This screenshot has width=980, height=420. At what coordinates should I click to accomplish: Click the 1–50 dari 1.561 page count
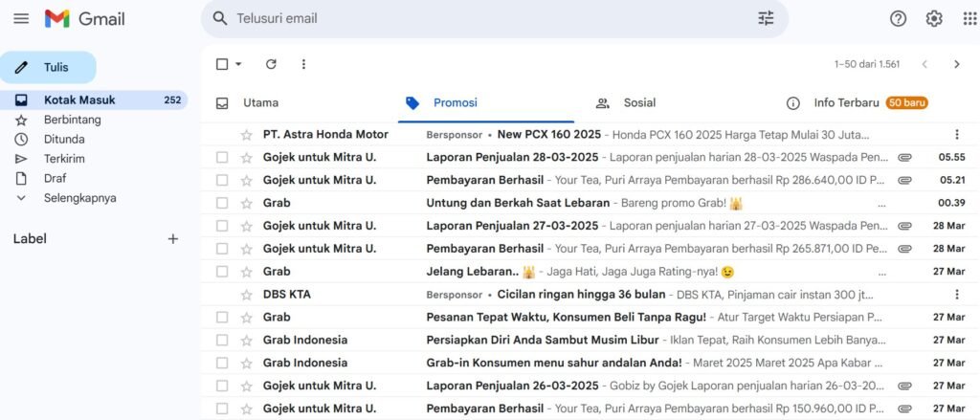(867, 64)
